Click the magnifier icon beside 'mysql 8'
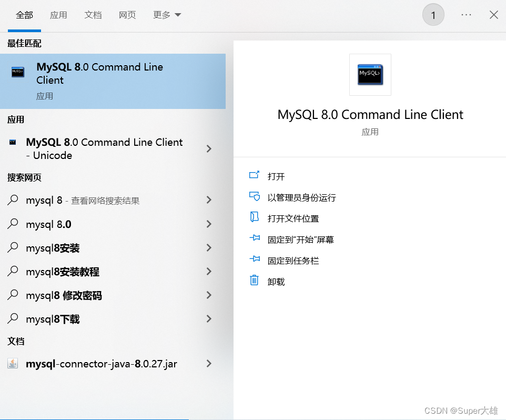The image size is (506, 420). [x=13, y=200]
